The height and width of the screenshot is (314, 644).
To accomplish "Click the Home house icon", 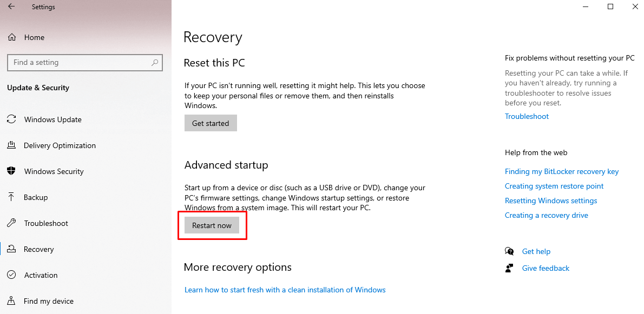I will [11, 37].
